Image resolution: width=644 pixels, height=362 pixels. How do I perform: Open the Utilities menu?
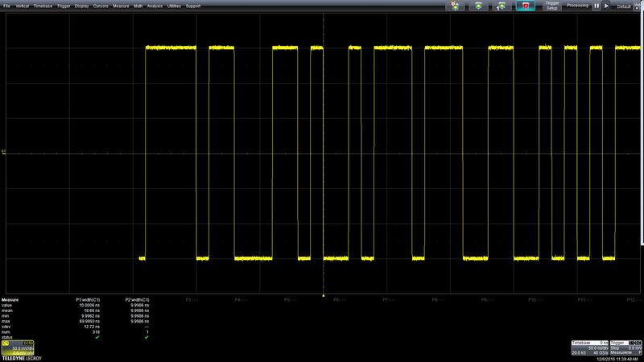click(174, 6)
